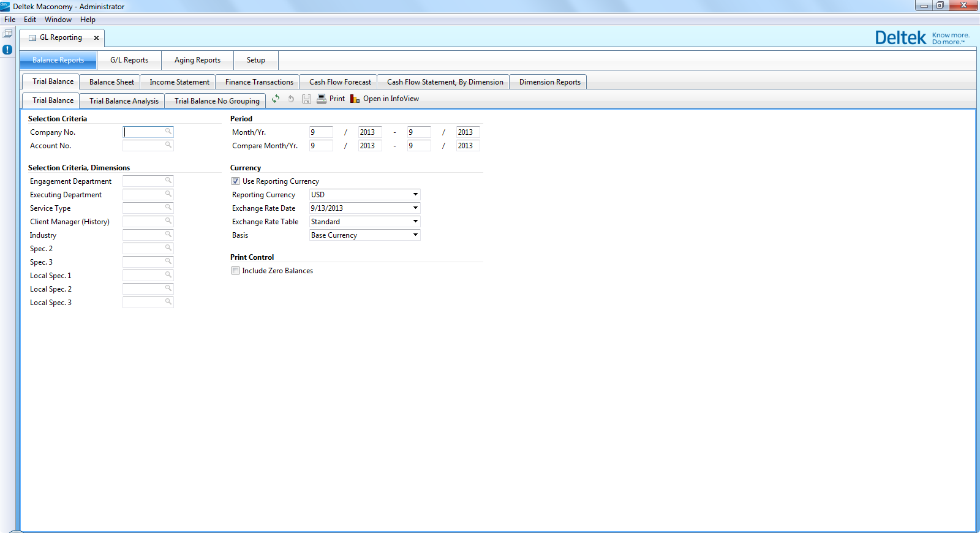Click the save disk icon
This screenshot has height=533, width=980.
click(x=306, y=99)
